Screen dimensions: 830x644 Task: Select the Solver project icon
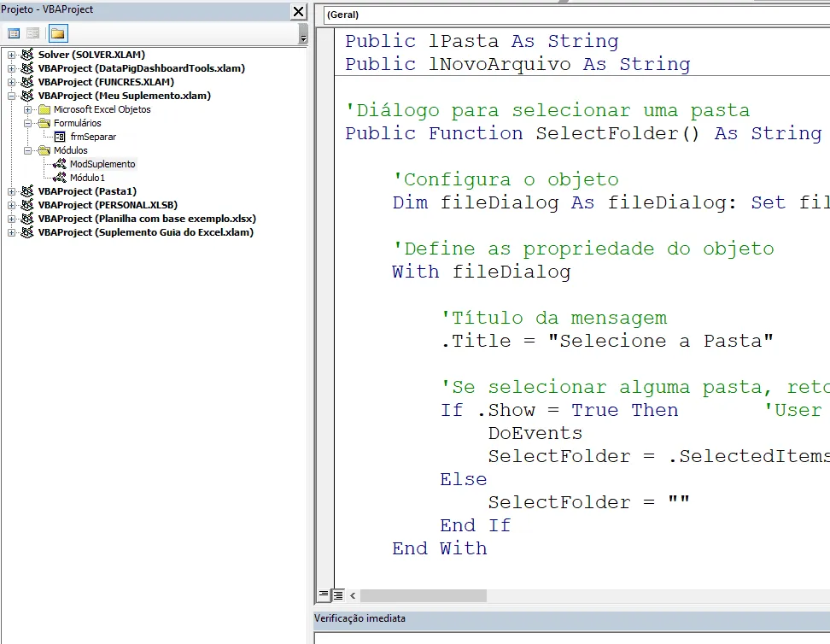click(x=27, y=54)
